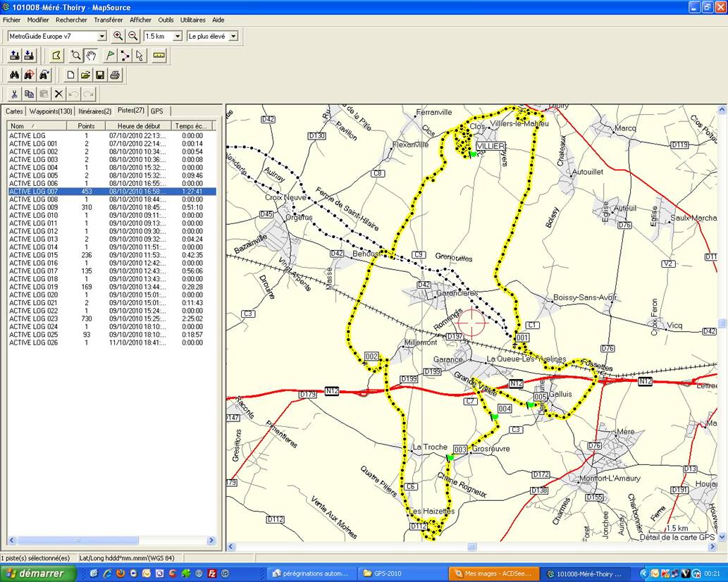Open the 1.5 km zoom scale dropdown

pos(178,36)
